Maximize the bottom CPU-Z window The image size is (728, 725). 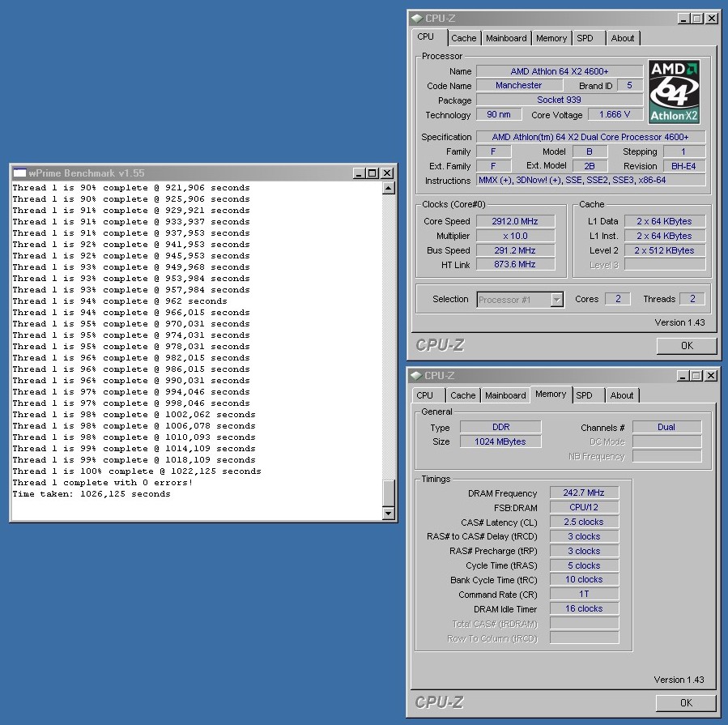(x=696, y=376)
